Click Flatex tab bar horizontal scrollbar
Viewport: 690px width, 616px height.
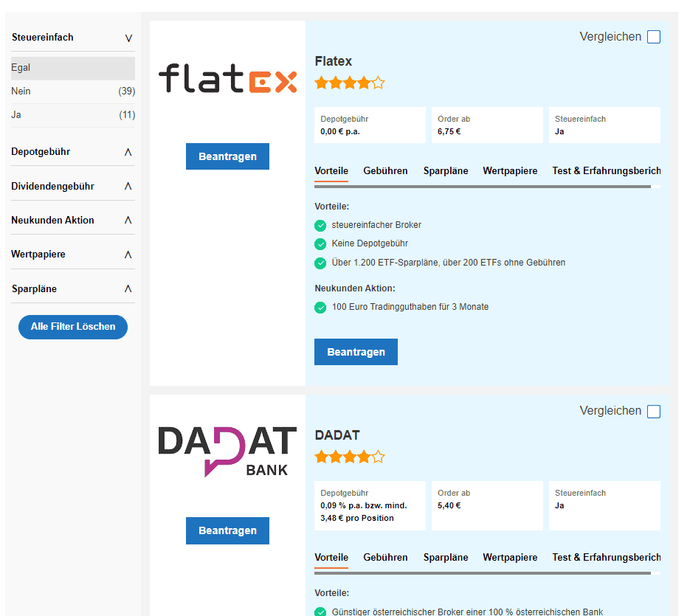pos(483,187)
